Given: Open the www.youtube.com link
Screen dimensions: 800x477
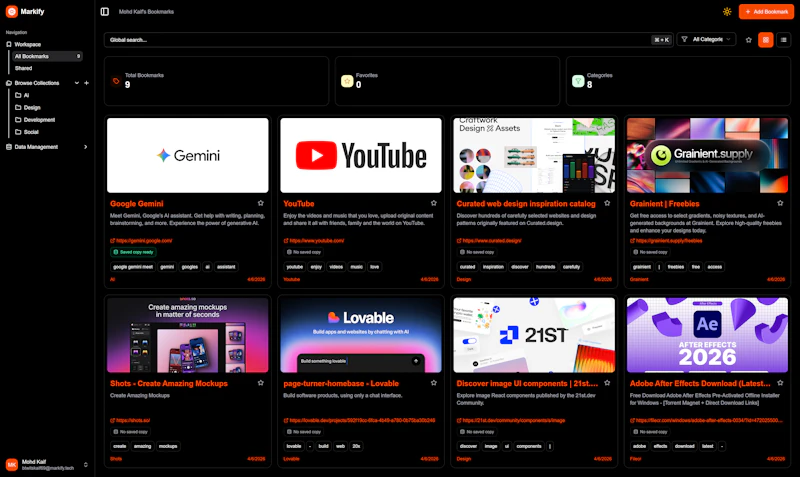Looking at the screenshot, I should (x=314, y=241).
